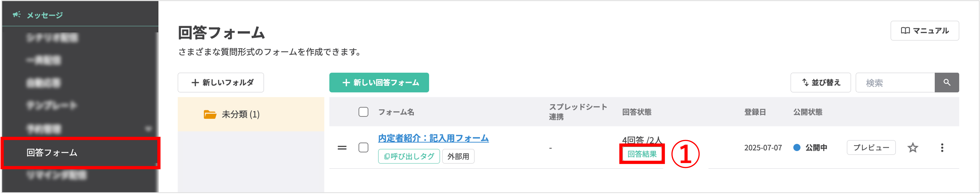Focus the 検索 input field

895,83
